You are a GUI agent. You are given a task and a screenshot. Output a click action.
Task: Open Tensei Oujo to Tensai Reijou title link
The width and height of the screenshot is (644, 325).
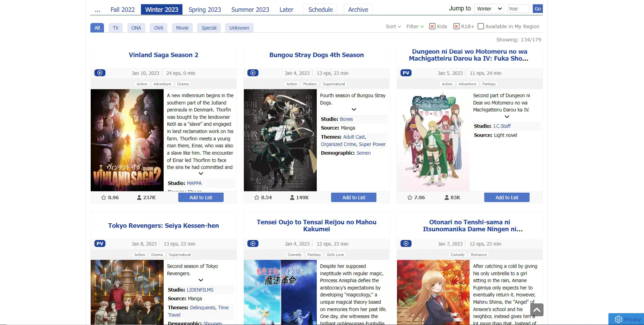tap(316, 226)
